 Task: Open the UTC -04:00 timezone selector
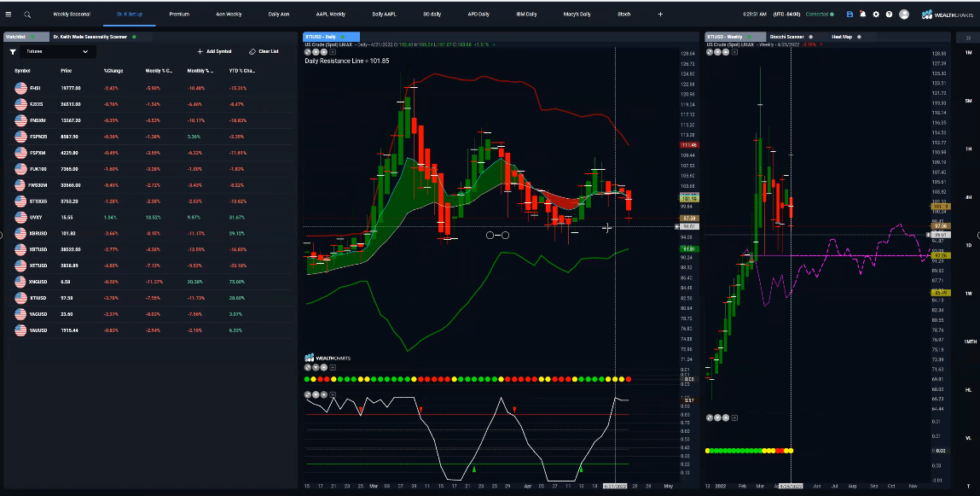[x=786, y=14]
